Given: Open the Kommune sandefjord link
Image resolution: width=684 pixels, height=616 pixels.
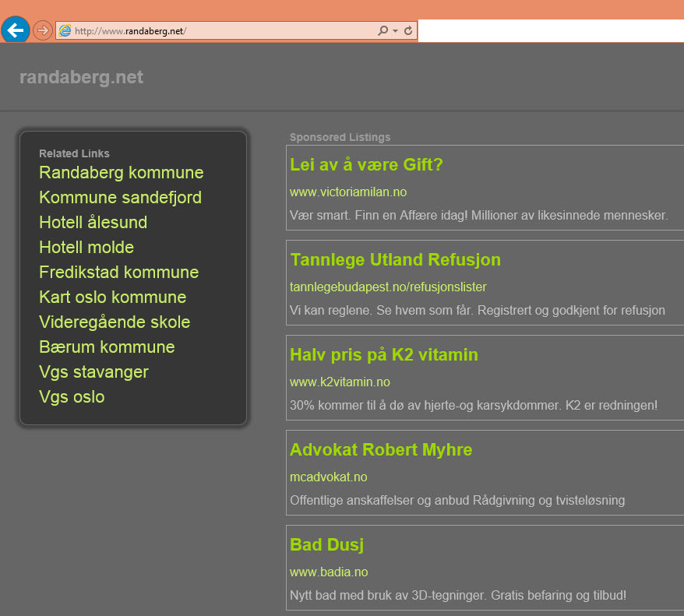Looking at the screenshot, I should pos(120,198).
